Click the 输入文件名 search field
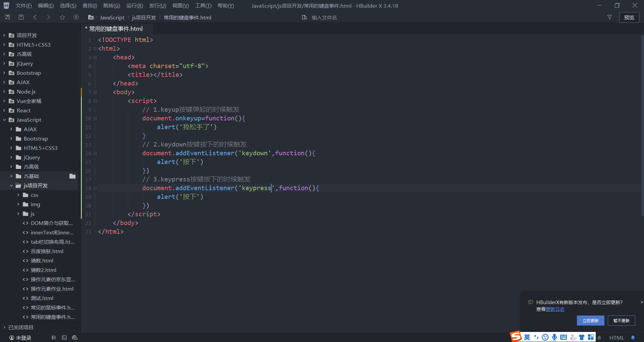This screenshot has height=342, width=644. 335,17
